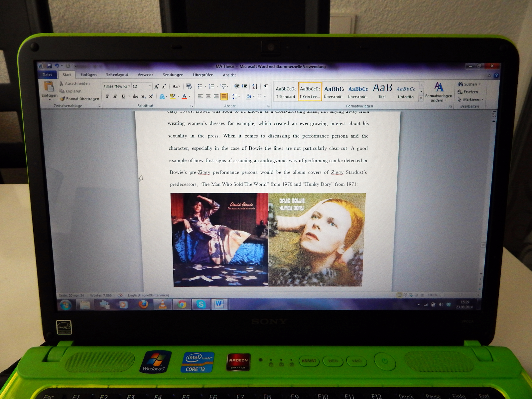Screen dimensions: 532x399
Task: Click the Ausschneiden scissors command
Action: 74,83
